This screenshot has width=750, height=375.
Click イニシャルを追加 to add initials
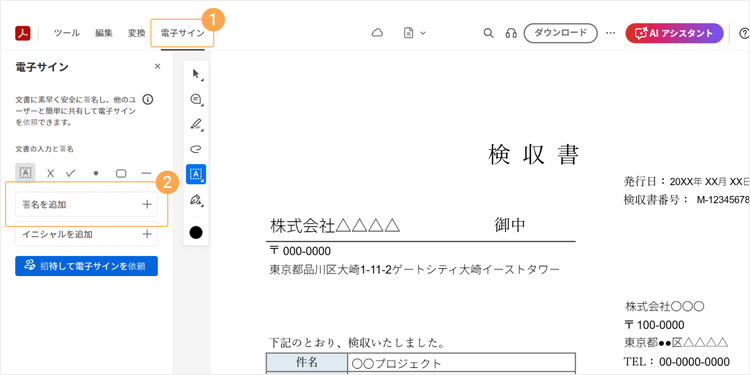pos(87,234)
